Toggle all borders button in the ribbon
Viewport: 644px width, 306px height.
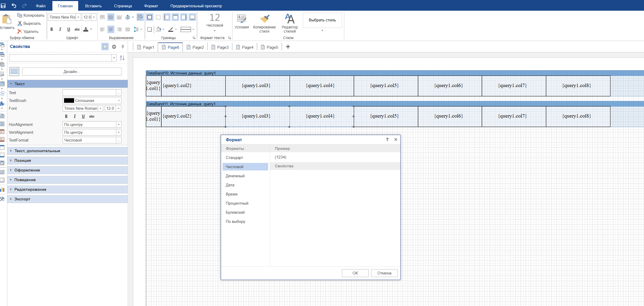point(150,17)
